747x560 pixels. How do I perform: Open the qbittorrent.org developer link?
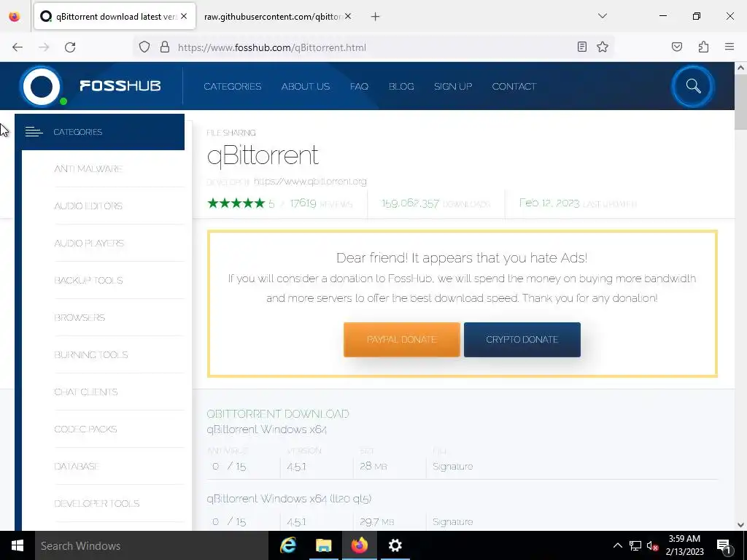(310, 182)
